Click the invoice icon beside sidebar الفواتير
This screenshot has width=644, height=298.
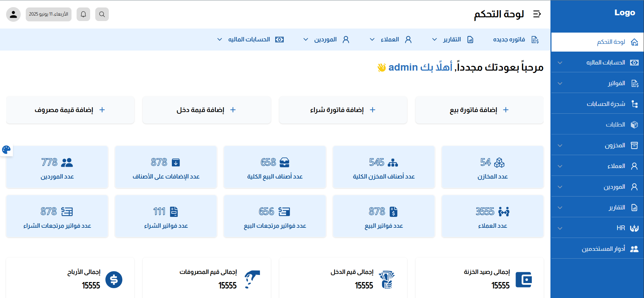[635, 83]
